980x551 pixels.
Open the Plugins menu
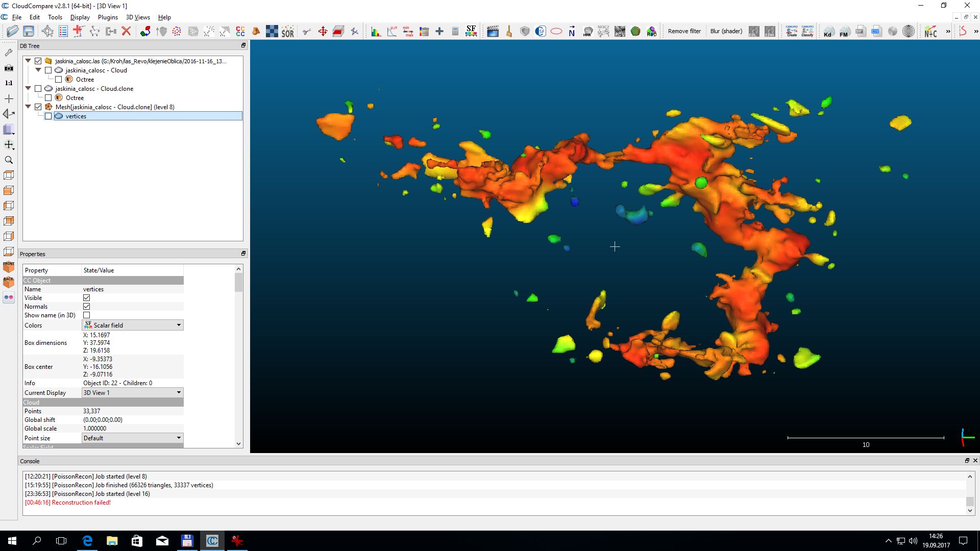(x=108, y=17)
